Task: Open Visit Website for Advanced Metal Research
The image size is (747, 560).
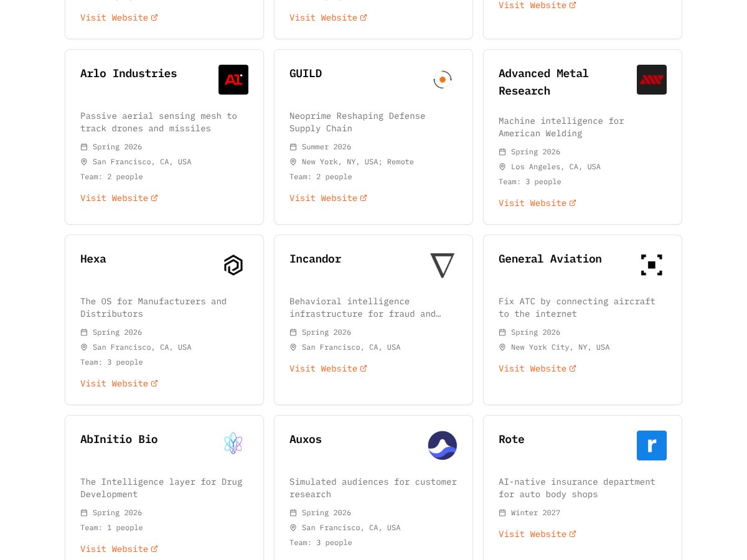Action: click(537, 203)
